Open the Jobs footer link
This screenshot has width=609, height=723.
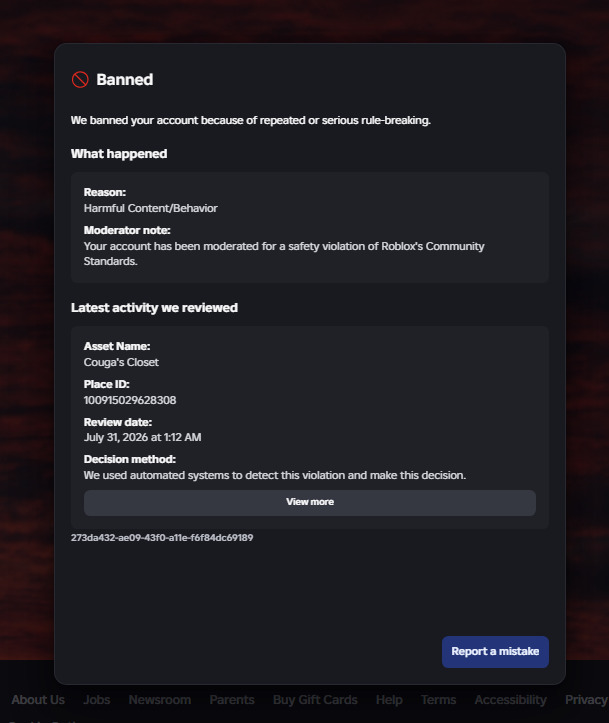pos(96,699)
